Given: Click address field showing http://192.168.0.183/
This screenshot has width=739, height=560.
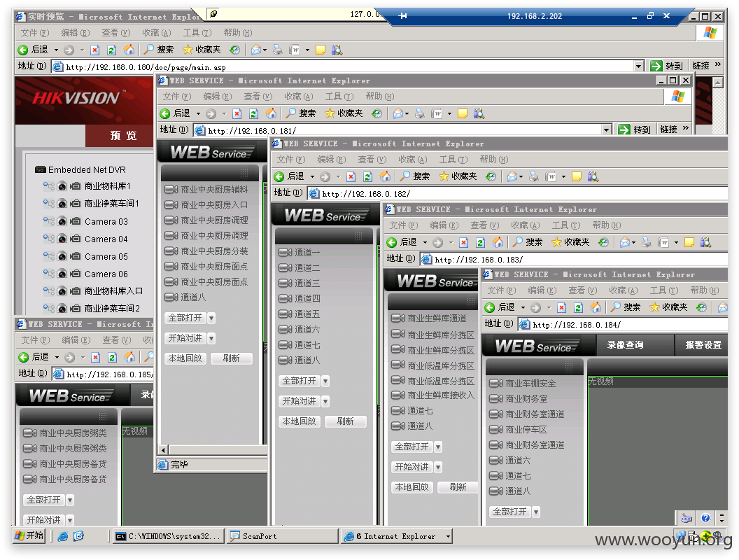Looking at the screenshot, I should click(574, 259).
